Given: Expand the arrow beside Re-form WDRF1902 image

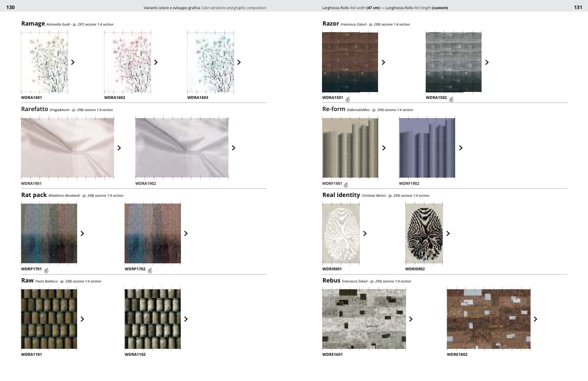Looking at the screenshot, I should 460,148.
